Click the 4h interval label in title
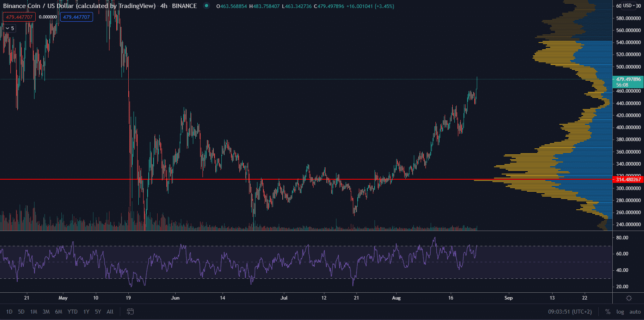 pyautogui.click(x=164, y=6)
